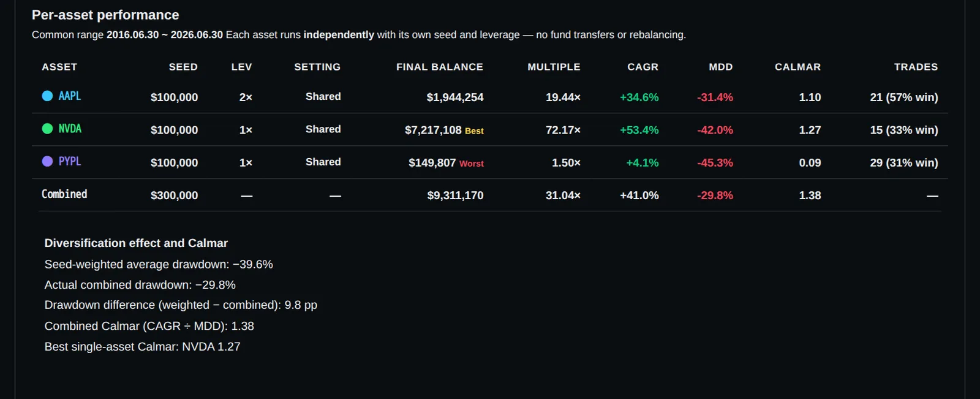Click AAPL final balance $1,944,254
This screenshot has width=980, height=399.
(x=455, y=97)
